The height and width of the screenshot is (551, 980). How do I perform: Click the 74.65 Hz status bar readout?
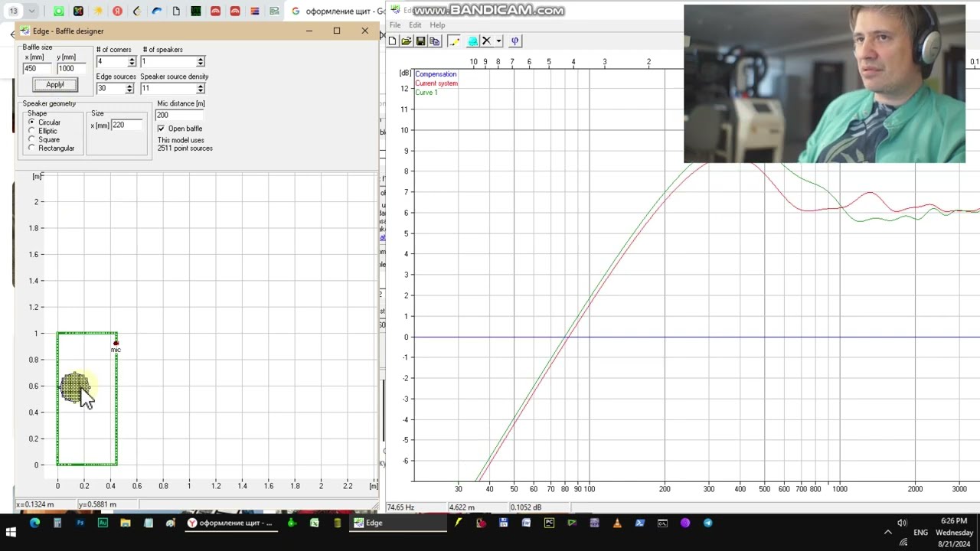(x=400, y=507)
